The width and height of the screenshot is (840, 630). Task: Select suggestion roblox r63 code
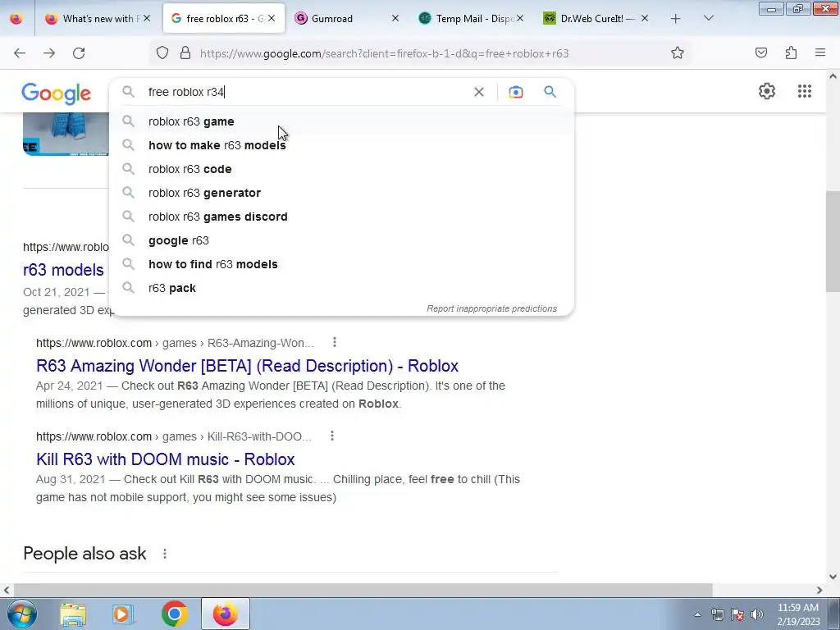pos(341,169)
